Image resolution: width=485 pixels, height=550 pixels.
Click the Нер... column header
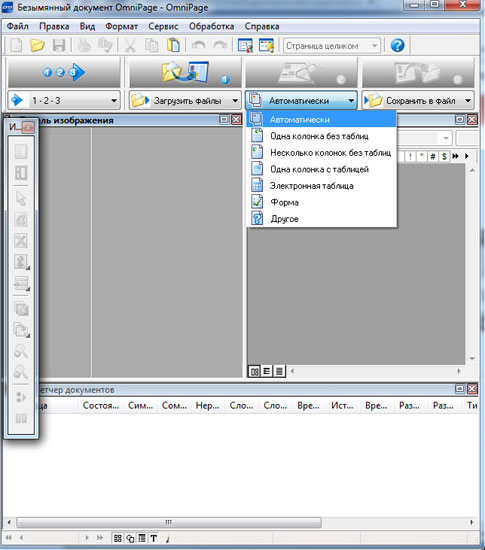click(207, 405)
